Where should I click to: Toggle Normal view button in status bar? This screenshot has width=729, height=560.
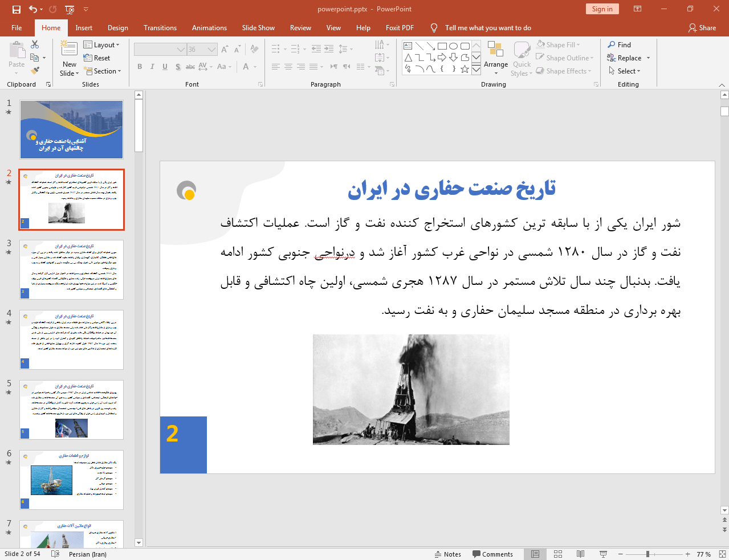[535, 554]
